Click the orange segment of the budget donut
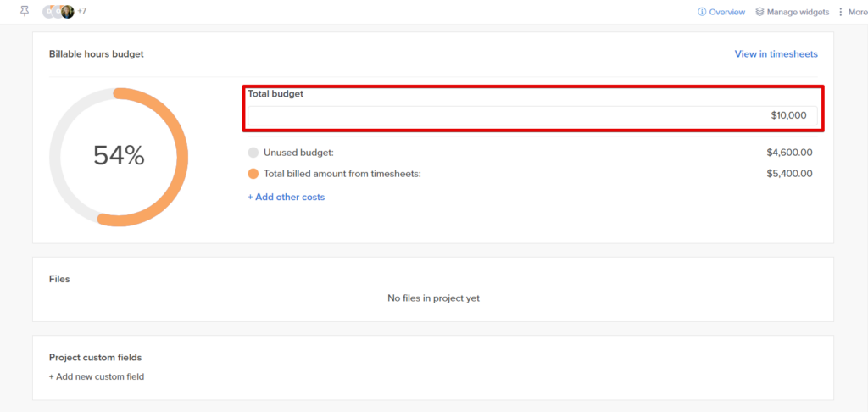This screenshot has height=412, width=868. (x=183, y=157)
